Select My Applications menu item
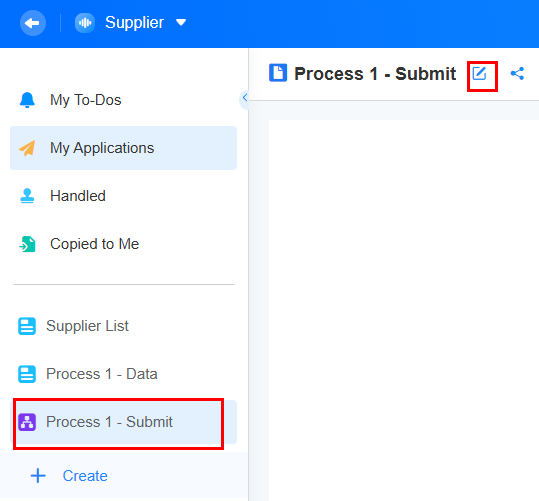Viewport: 539px width, 501px height. (123, 148)
